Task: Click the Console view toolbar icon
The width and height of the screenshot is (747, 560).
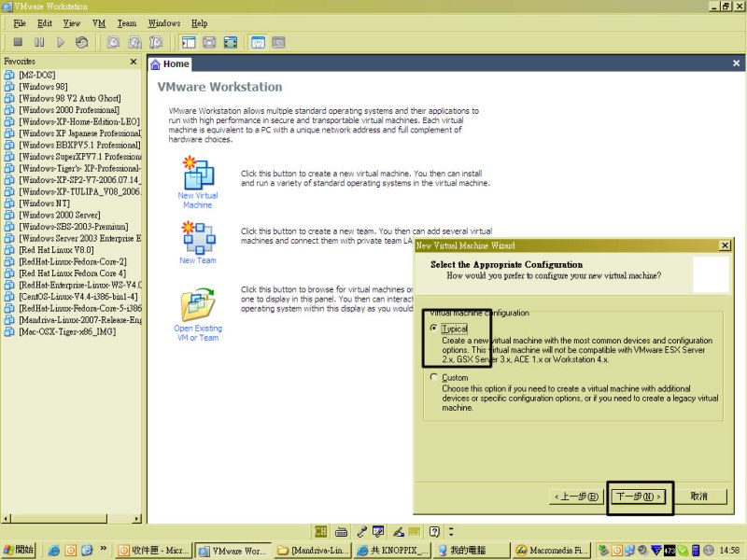Action: tap(278, 42)
